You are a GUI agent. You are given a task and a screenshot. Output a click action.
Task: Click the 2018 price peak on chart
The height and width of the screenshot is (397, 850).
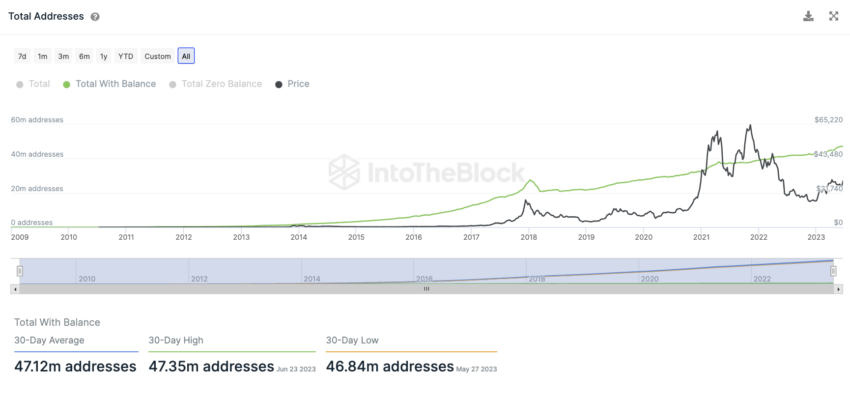pyautogui.click(x=524, y=201)
